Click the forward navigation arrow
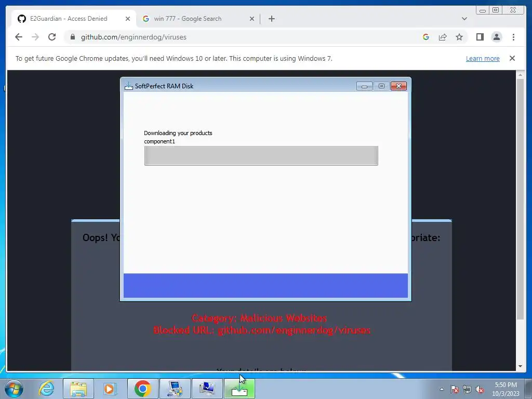The image size is (532, 399). point(35,37)
